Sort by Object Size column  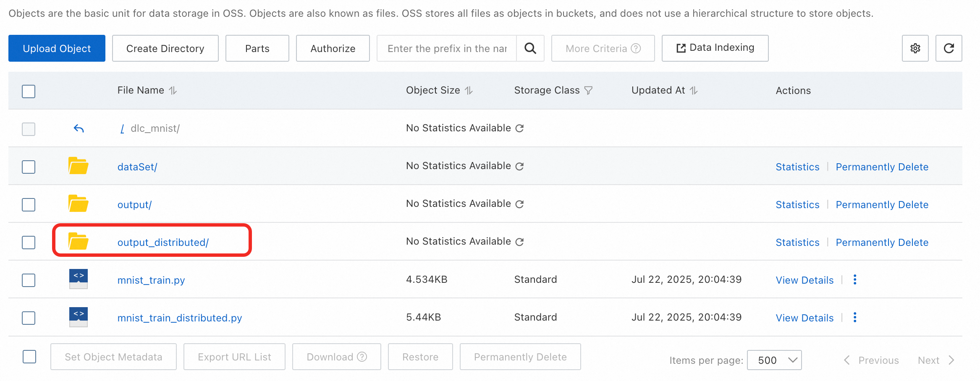point(469,91)
